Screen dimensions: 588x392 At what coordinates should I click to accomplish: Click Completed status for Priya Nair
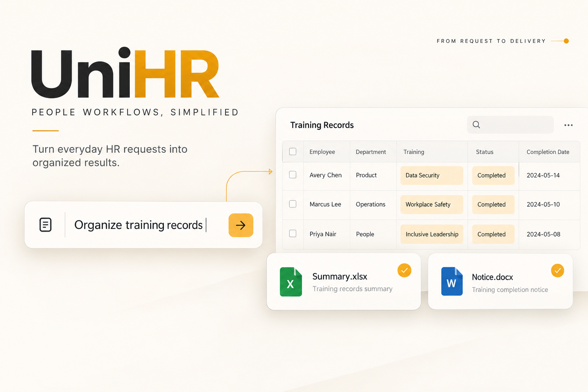point(493,234)
